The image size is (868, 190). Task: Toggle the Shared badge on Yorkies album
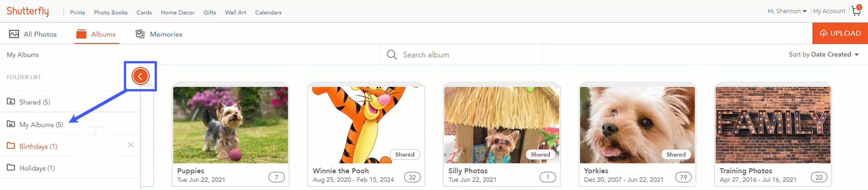[676, 154]
